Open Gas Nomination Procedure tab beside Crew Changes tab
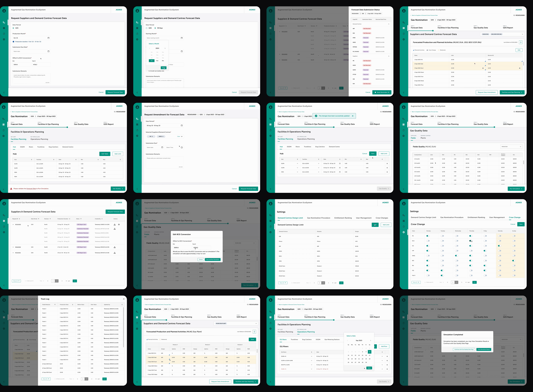 [319, 218]
